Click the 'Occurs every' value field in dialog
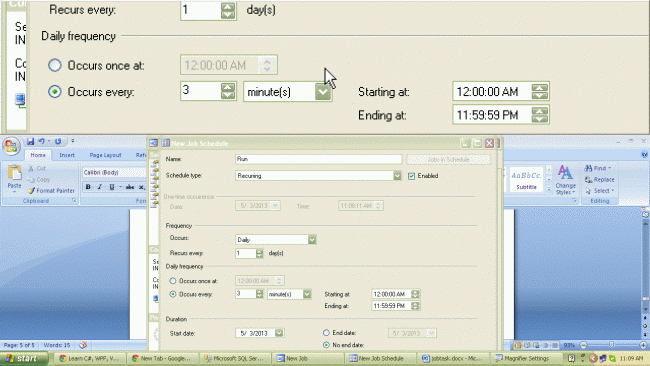This screenshot has height=366, width=650. pyautogui.click(x=245, y=294)
